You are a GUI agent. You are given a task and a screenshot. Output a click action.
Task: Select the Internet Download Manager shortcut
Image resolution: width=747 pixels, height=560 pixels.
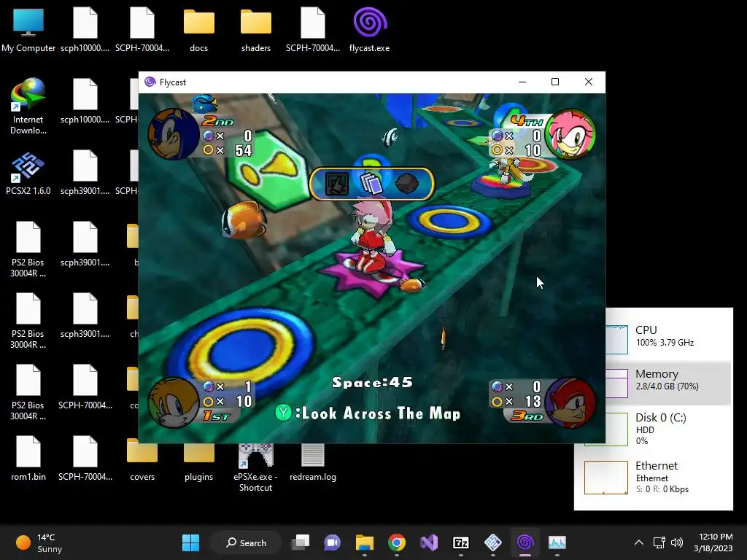tap(28, 106)
